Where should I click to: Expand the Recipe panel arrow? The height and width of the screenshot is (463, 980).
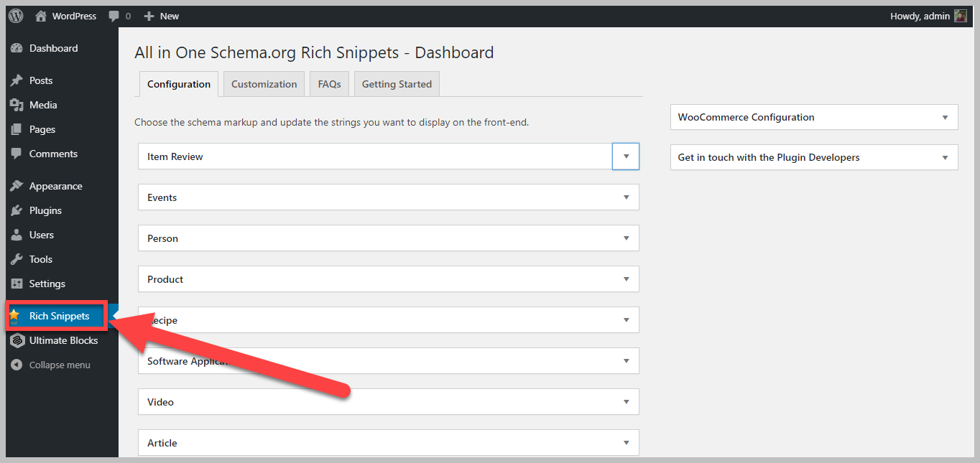[626, 319]
